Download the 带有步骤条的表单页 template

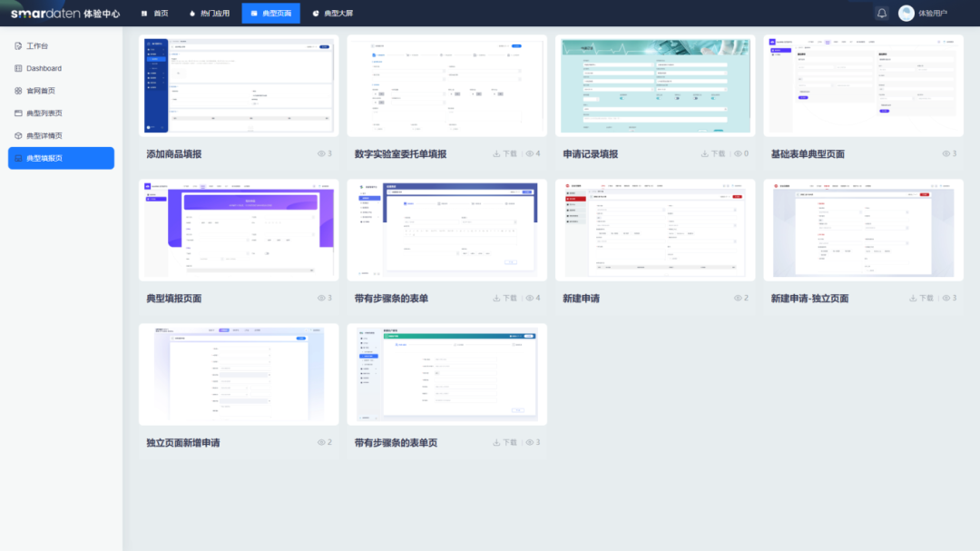point(505,443)
